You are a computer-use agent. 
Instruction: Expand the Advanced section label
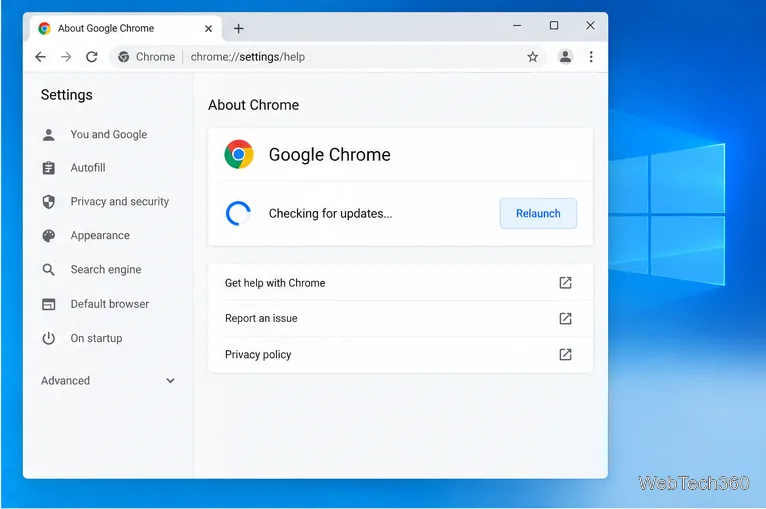pos(65,381)
